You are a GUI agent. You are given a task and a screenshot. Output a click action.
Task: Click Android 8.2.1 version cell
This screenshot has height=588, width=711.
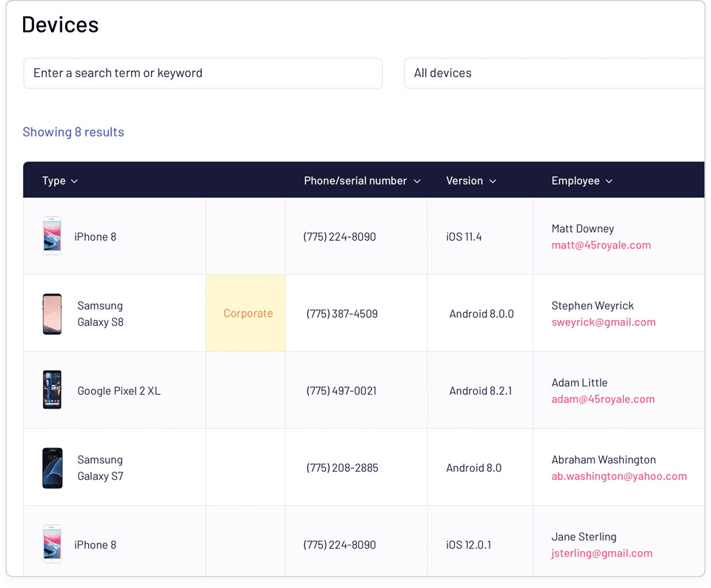[480, 391]
